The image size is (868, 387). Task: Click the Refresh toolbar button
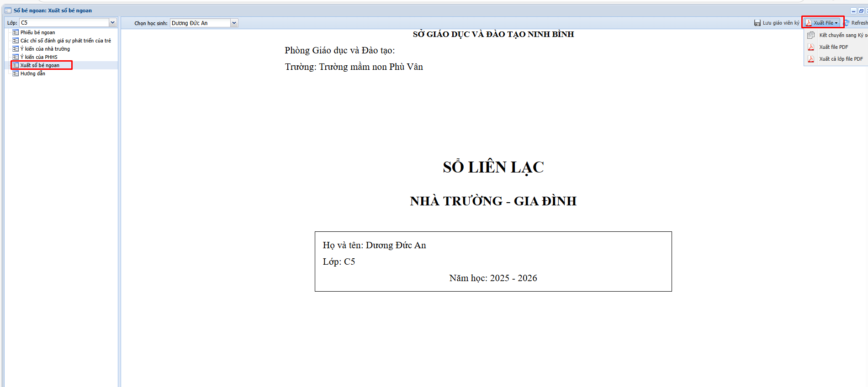coord(856,23)
